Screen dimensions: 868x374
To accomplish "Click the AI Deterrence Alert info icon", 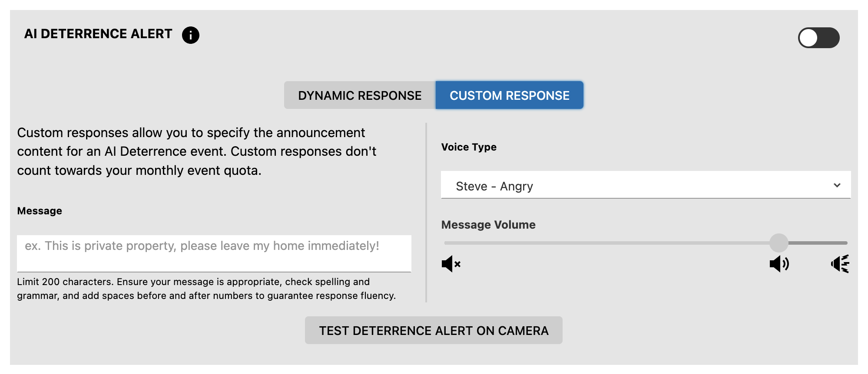I will [190, 35].
